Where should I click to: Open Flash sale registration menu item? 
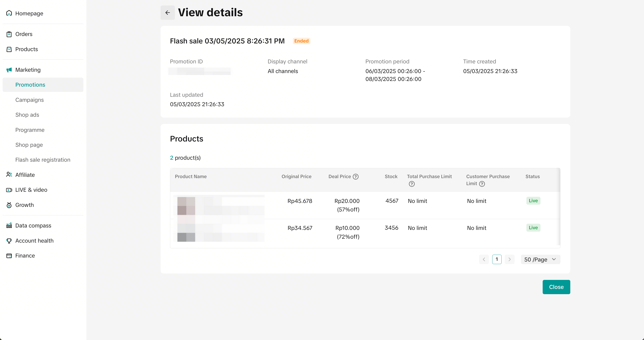(43, 160)
